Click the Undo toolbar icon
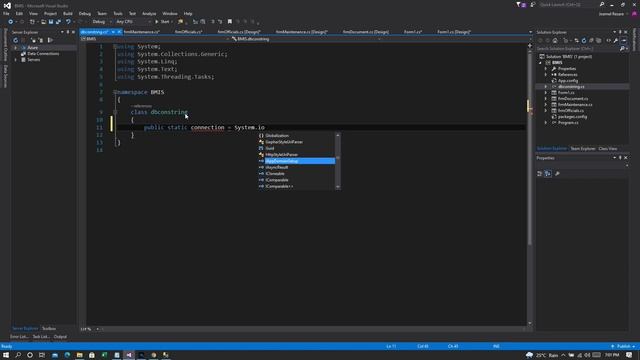Viewport: 640px width, 360px height. point(68,22)
